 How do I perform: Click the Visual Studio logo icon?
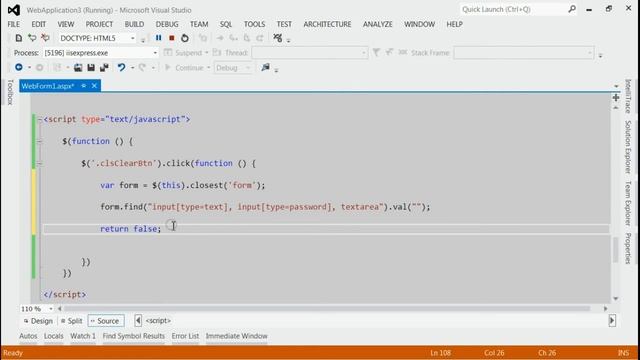(x=13, y=10)
